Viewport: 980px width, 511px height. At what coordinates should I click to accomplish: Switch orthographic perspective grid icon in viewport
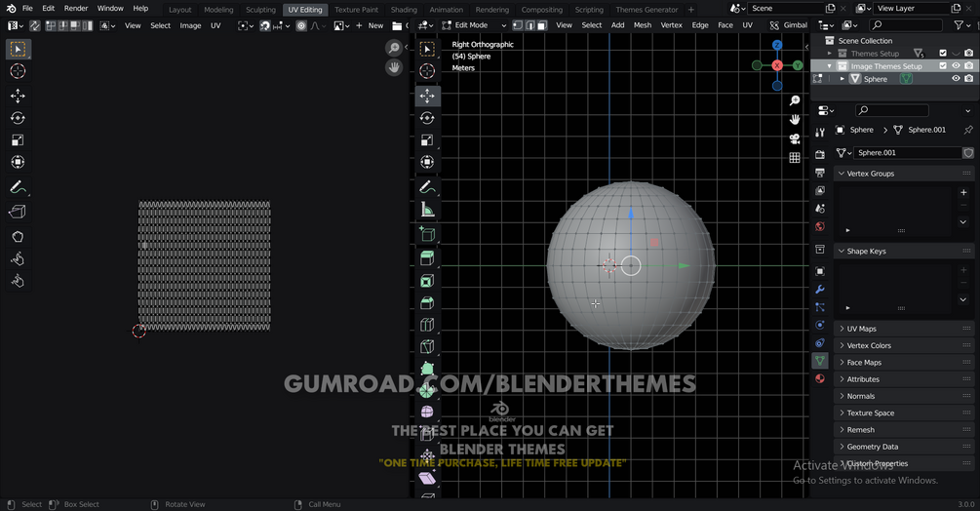click(x=795, y=157)
